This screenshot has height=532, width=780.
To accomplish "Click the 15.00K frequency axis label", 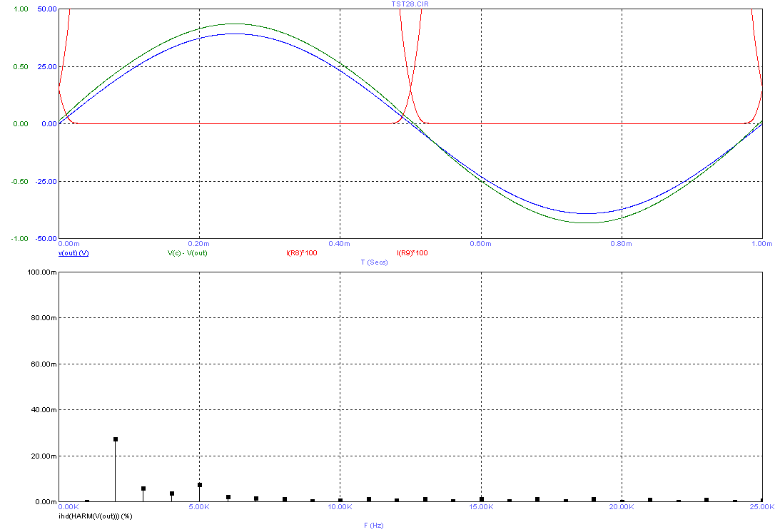I will click(x=481, y=506).
